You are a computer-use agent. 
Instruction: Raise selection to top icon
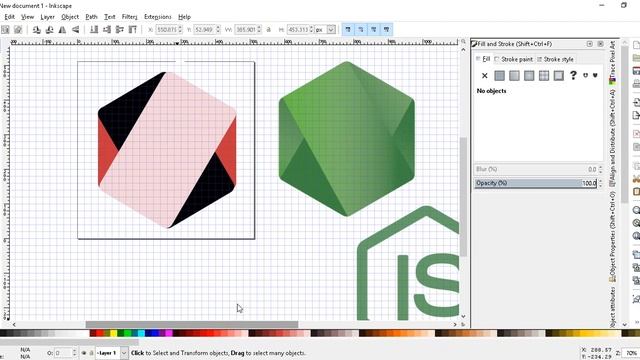coord(133,29)
